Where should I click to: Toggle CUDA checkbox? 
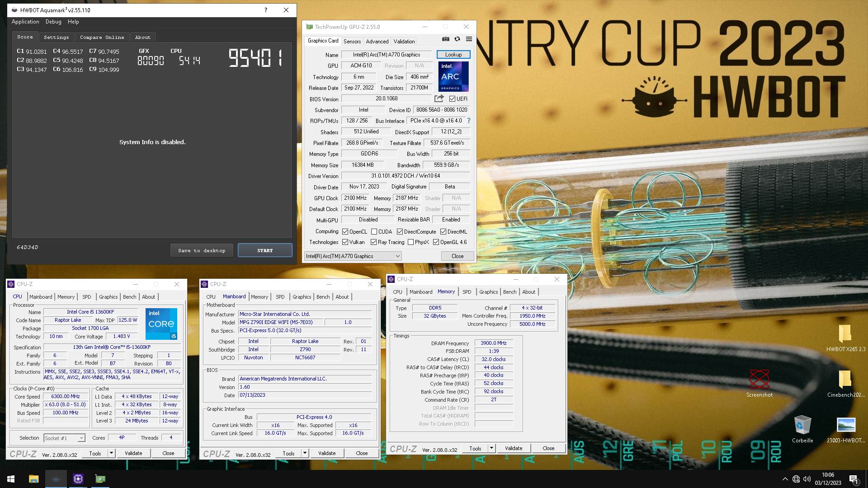(374, 232)
